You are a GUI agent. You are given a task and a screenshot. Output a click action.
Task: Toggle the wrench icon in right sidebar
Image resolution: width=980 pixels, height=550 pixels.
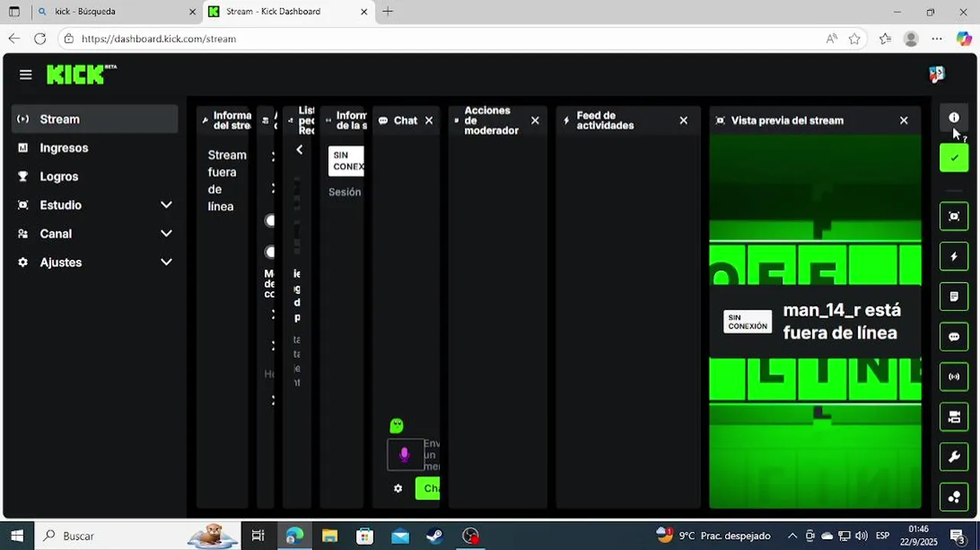coord(953,458)
